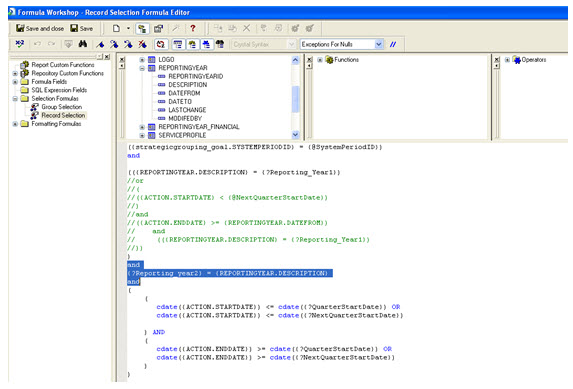Click commented ACTION.STARTDATE NextQuarterStartDate line
The height and width of the screenshot is (389, 573).
227,197
